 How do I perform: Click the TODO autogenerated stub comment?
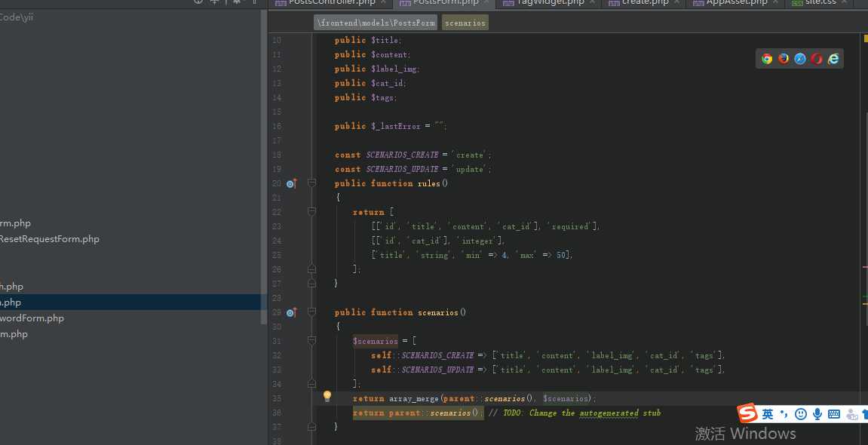click(x=575, y=413)
